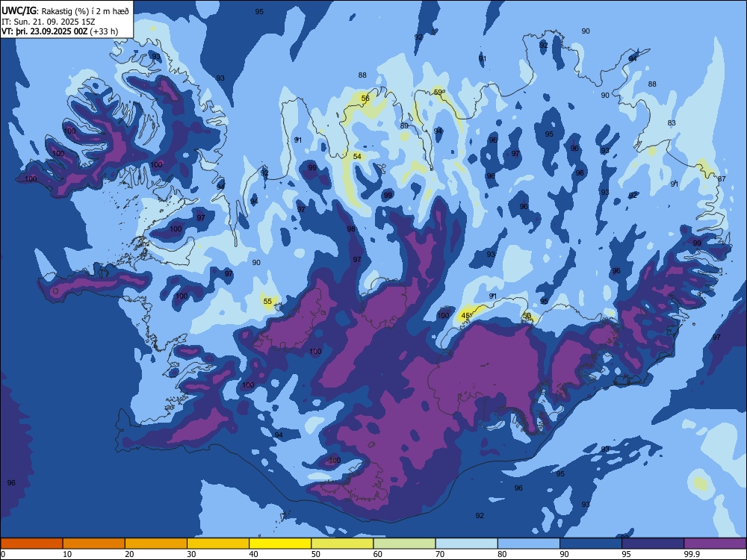The height and width of the screenshot is (560, 747).
Task: Choose the 30–40 amber legend swatch
Action: pos(218,544)
